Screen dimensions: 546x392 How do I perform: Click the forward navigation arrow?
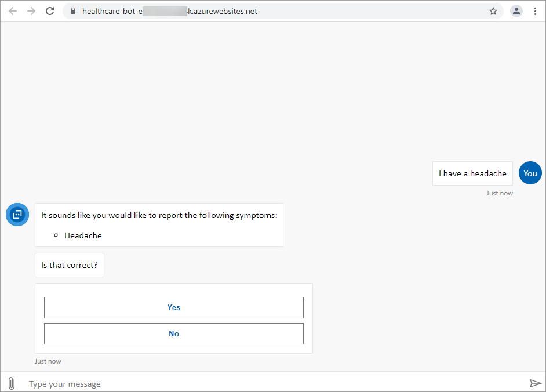pos(31,10)
